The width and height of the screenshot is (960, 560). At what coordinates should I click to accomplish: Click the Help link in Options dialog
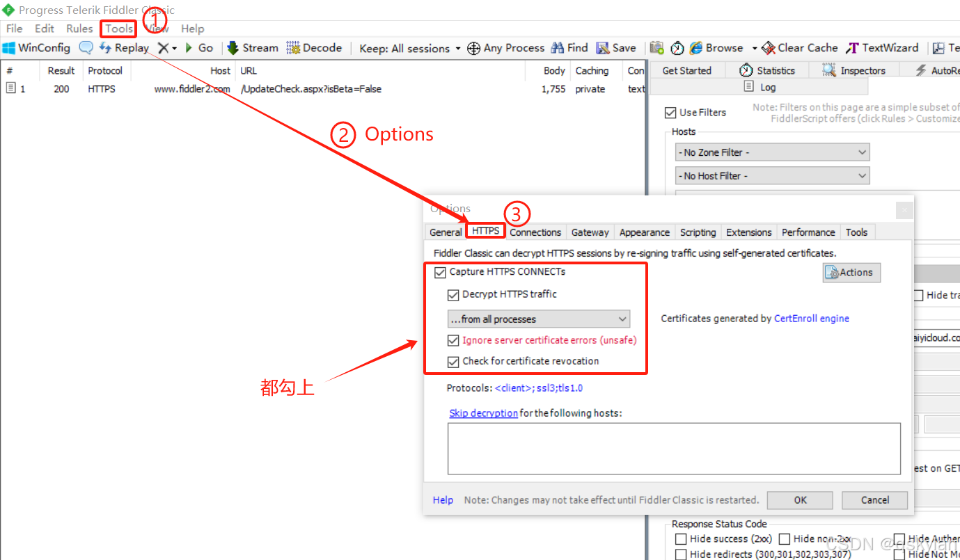[443, 500]
